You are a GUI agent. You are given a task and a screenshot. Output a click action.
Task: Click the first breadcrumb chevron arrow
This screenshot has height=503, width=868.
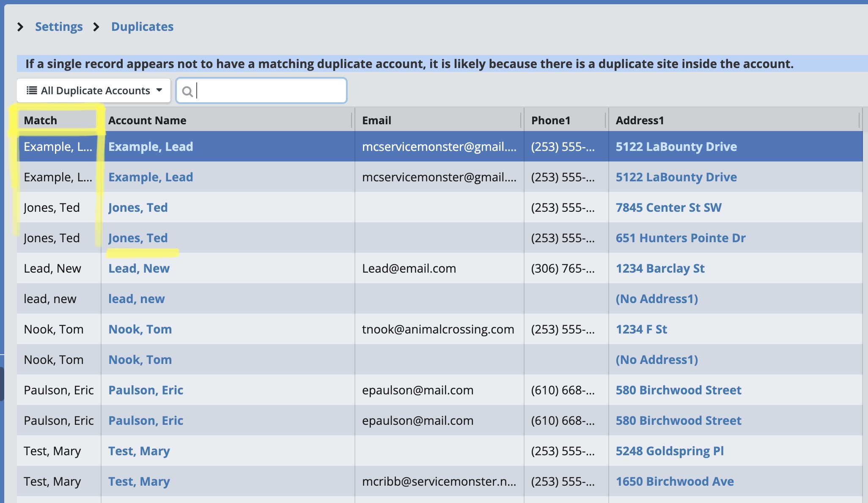(20, 27)
